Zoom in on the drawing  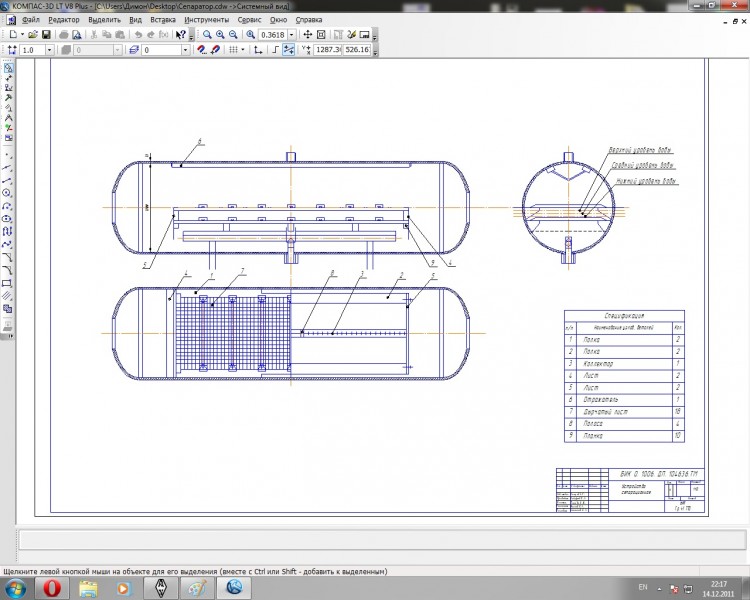tap(220, 34)
